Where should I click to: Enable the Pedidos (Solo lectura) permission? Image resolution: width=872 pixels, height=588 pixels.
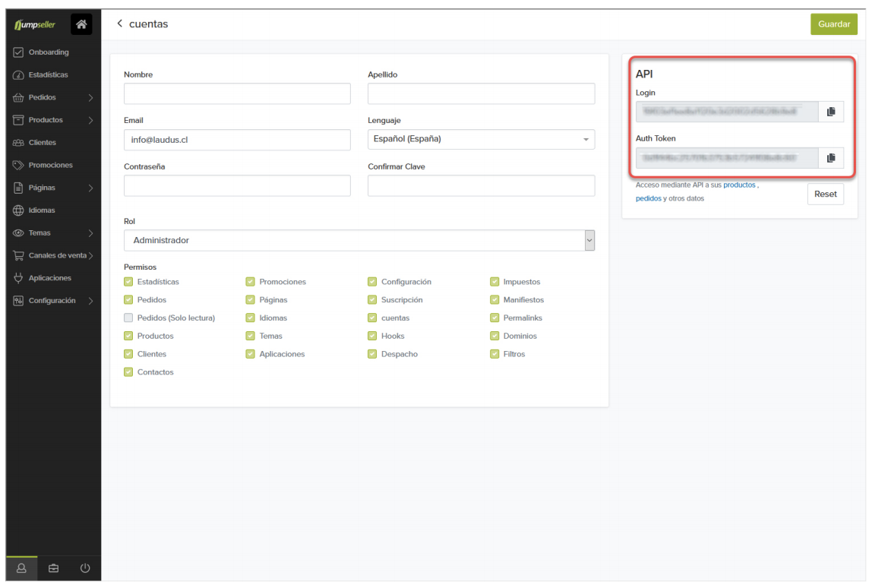pyautogui.click(x=128, y=318)
